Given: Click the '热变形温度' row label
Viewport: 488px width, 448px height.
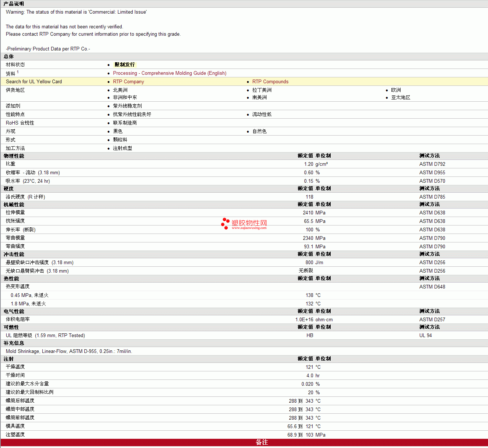Looking at the screenshot, I should tap(18, 287).
